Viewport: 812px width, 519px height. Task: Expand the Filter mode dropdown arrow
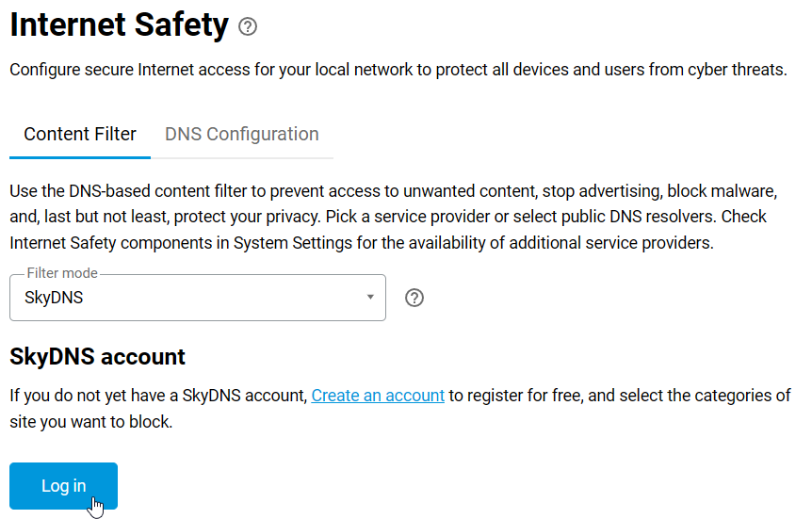click(x=370, y=298)
